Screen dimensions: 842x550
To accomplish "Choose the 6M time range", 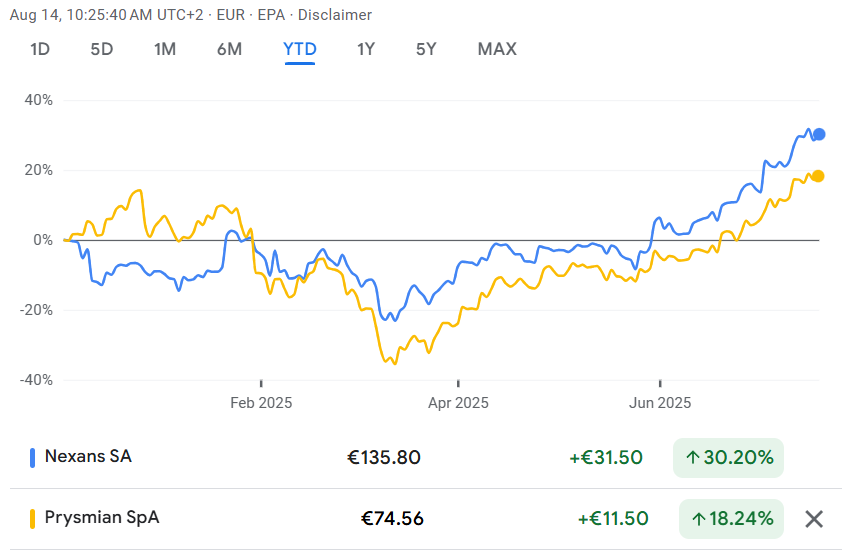I will (x=229, y=49).
